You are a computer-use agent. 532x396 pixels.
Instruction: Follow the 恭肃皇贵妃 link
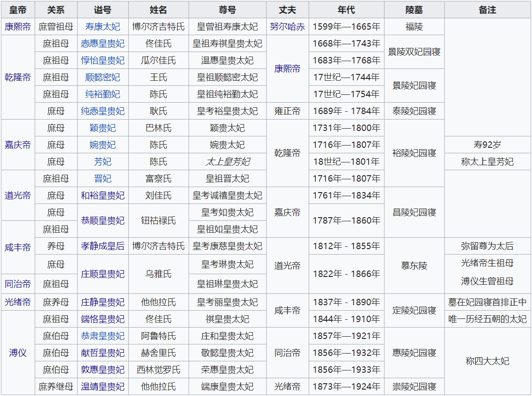[x=103, y=336]
